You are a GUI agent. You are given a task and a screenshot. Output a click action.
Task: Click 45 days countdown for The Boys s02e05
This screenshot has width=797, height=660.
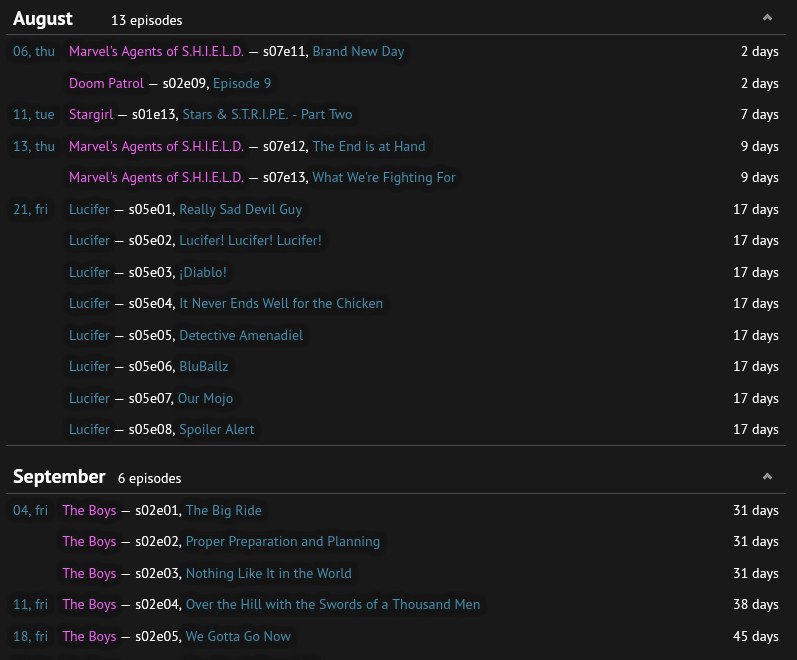pyautogui.click(x=756, y=637)
